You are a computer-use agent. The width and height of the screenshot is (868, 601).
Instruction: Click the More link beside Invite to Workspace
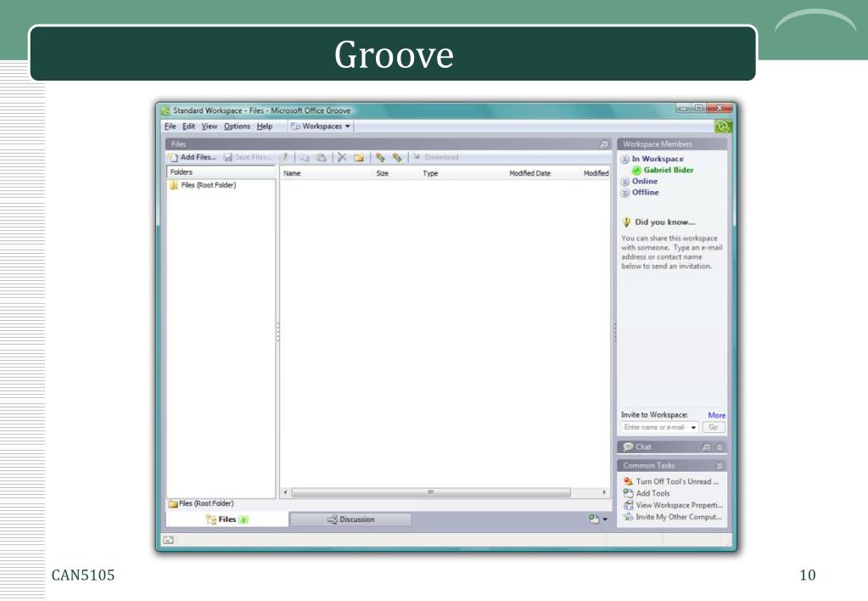pos(716,415)
